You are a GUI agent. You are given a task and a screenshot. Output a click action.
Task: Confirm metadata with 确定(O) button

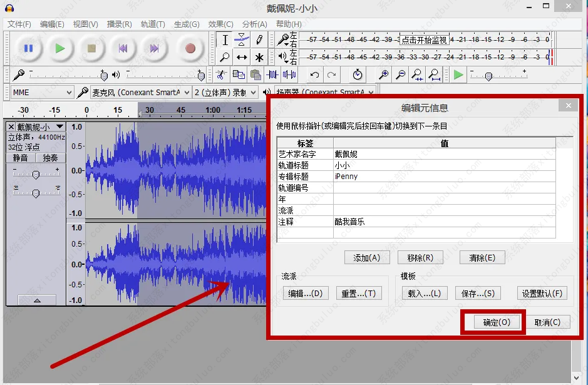tap(497, 322)
